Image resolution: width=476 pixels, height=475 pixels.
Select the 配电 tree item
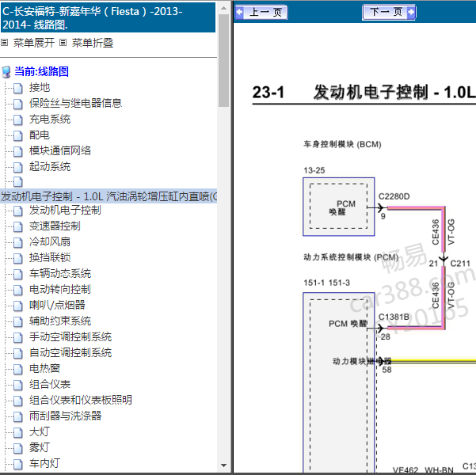40,135
